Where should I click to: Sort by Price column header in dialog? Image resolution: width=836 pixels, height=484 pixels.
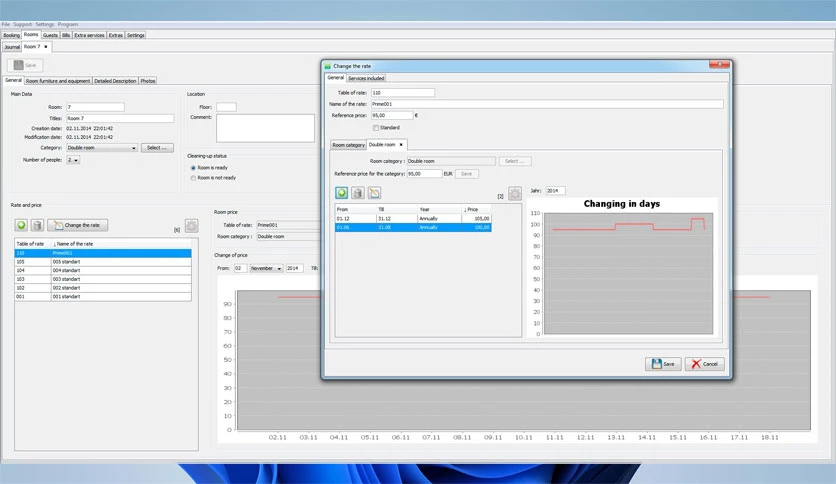coord(476,209)
